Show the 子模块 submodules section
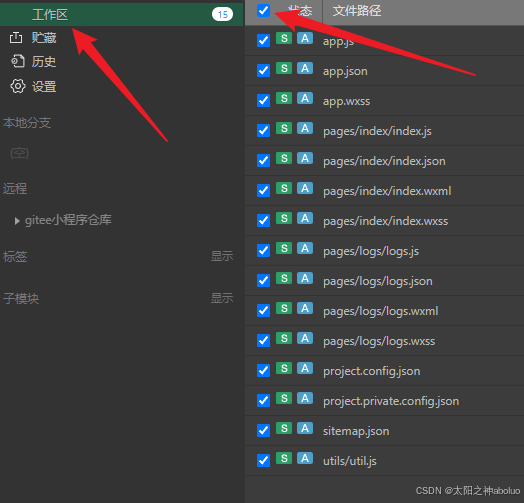Image resolution: width=524 pixels, height=503 pixels. [x=222, y=298]
